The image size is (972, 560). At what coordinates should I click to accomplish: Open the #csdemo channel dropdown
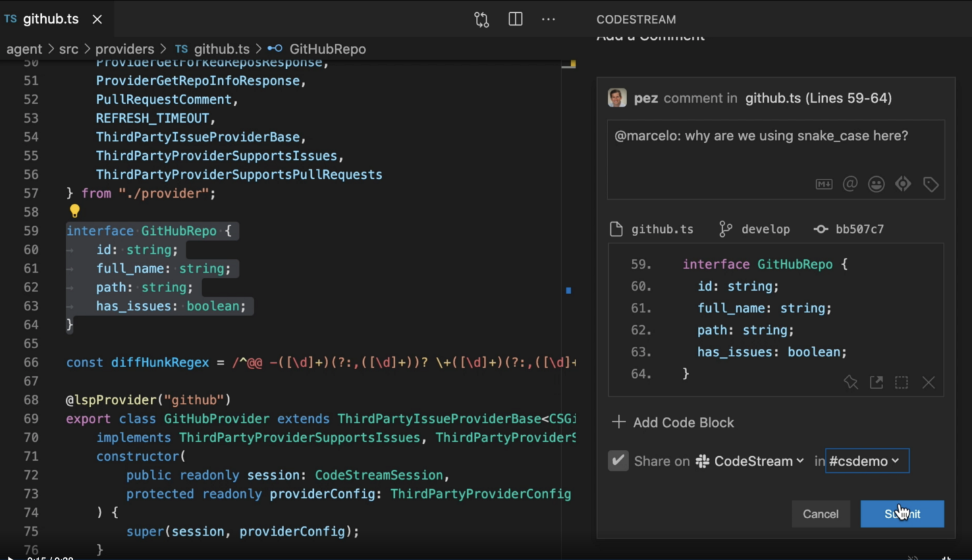(867, 461)
